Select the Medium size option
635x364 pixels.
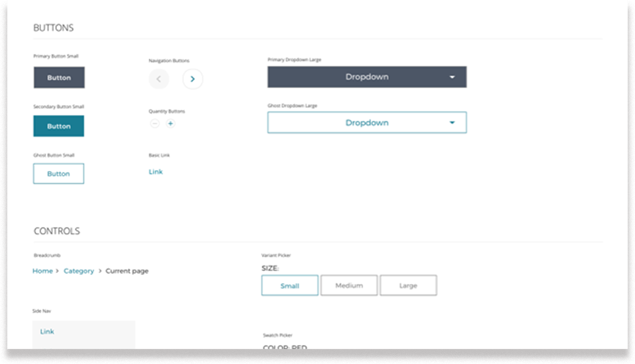pos(349,285)
